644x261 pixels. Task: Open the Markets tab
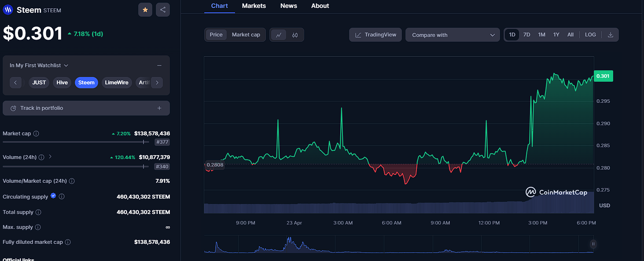click(254, 6)
